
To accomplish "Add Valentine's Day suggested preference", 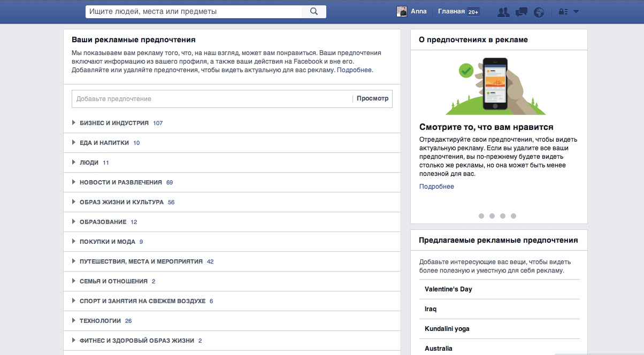I will 500,289.
